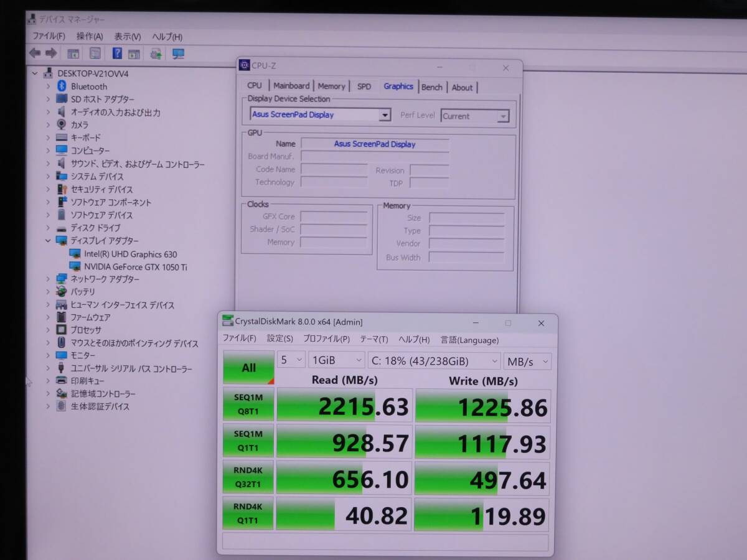Collapse the DESKTOP-V21OVV4 root node
The height and width of the screenshot is (560, 747).
click(35, 73)
